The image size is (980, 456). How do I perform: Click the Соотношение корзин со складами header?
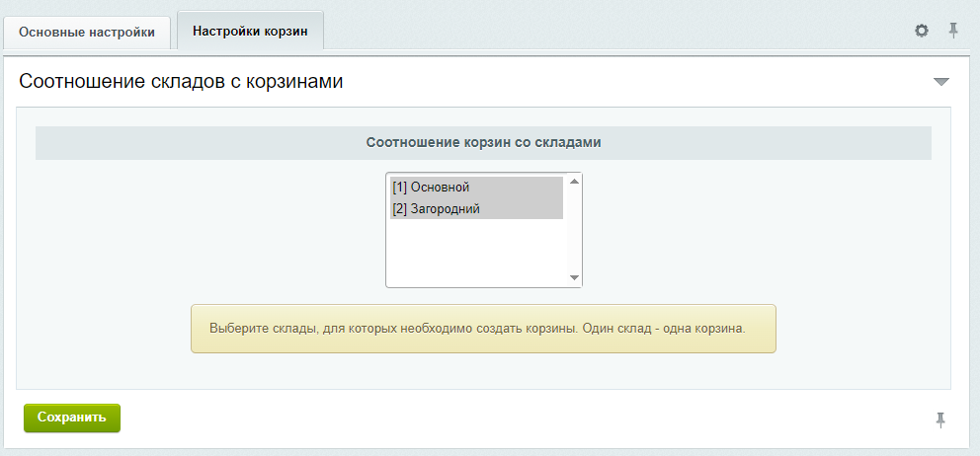pos(483,142)
